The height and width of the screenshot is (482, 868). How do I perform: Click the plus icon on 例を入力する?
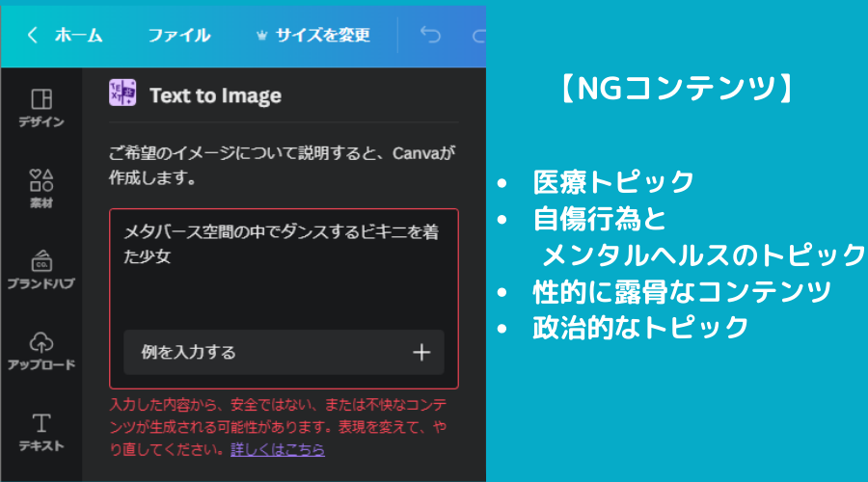(x=421, y=353)
